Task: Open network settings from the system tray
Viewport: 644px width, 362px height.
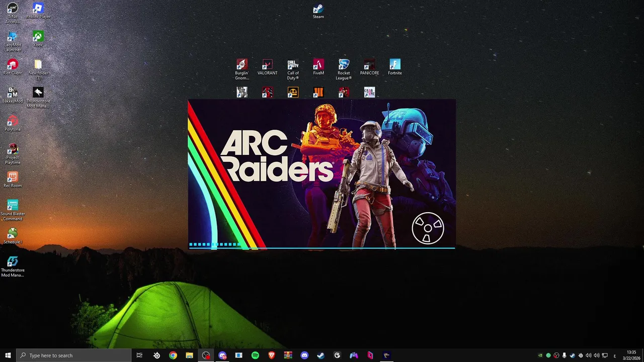Action: pos(605,355)
